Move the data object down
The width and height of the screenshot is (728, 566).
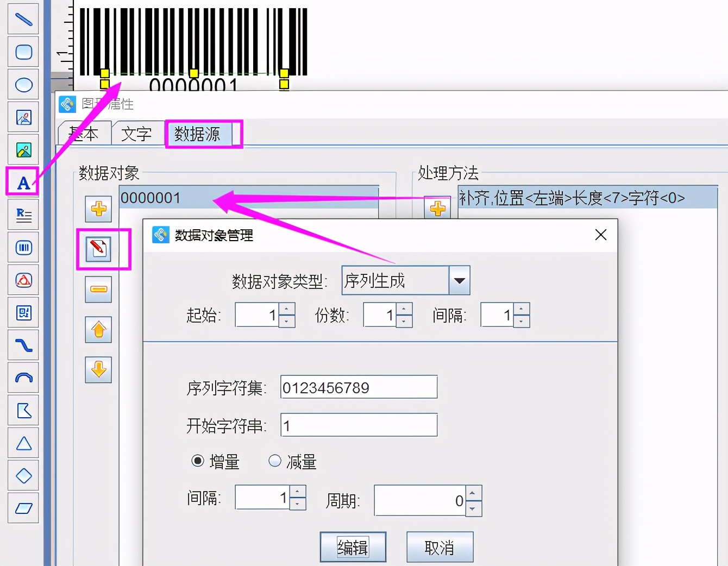coord(98,369)
